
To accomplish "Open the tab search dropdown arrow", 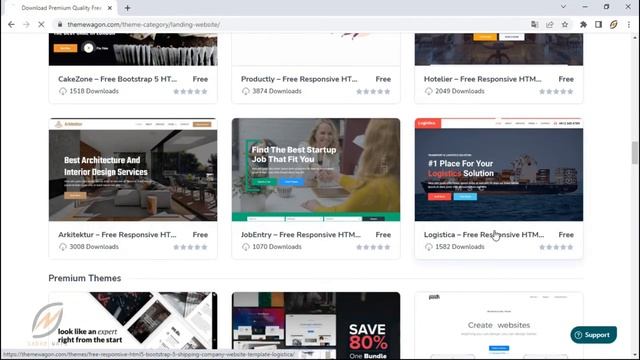I will click(563, 7).
